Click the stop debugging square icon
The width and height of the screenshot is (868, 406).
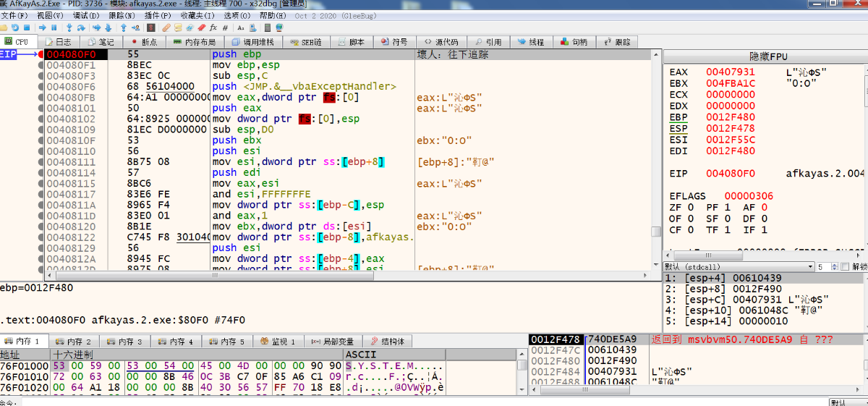pyautogui.click(x=27, y=28)
